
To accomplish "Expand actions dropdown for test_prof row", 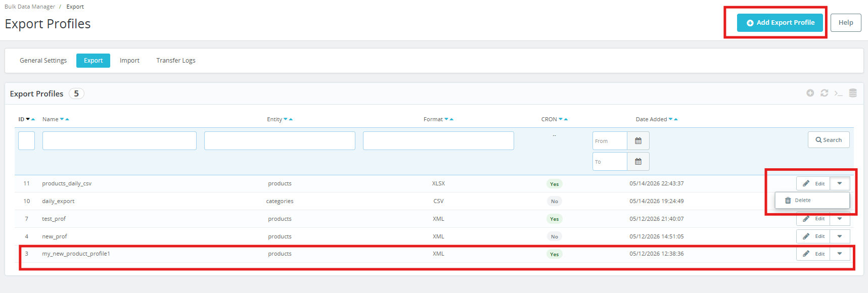I will click(840, 219).
